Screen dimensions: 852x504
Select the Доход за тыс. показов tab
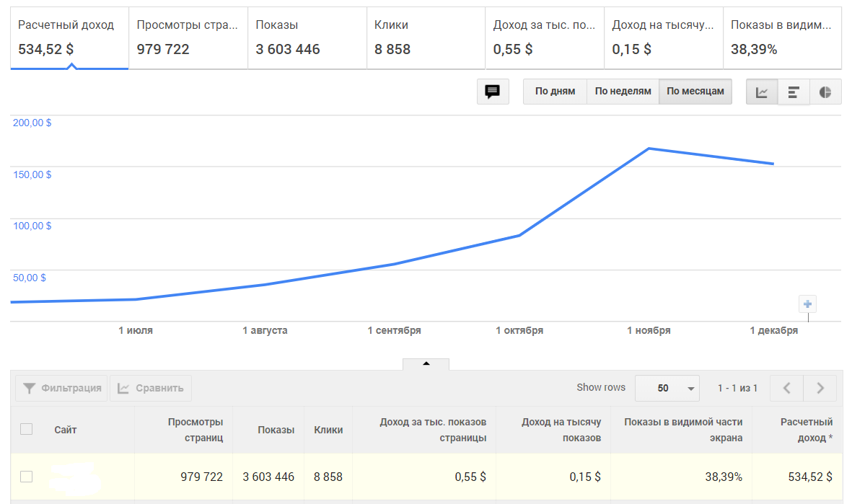tap(545, 38)
